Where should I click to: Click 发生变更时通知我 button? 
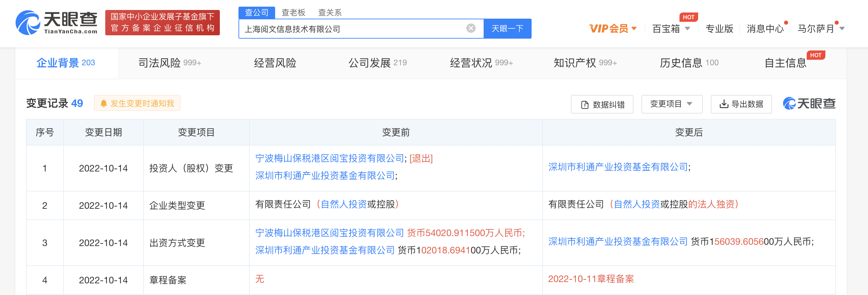click(x=138, y=104)
